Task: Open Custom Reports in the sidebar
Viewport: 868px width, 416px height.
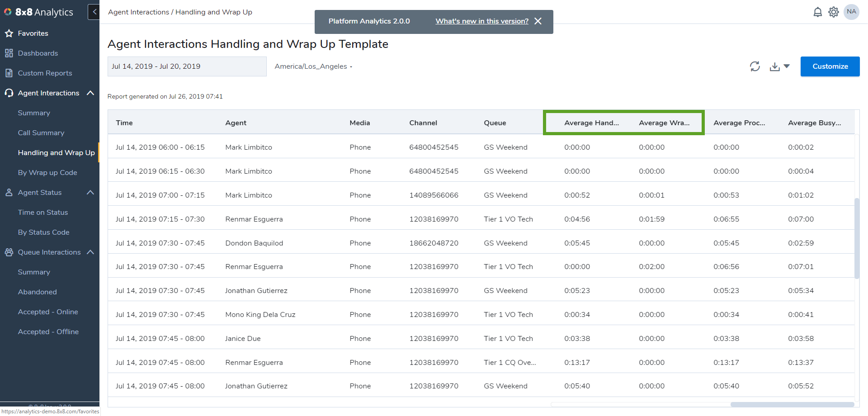Action: pos(45,73)
